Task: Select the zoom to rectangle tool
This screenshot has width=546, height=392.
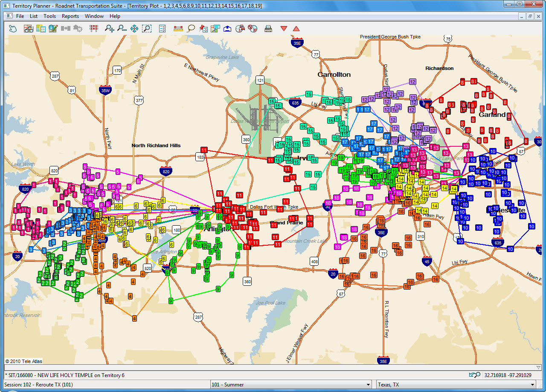Action: (146, 29)
